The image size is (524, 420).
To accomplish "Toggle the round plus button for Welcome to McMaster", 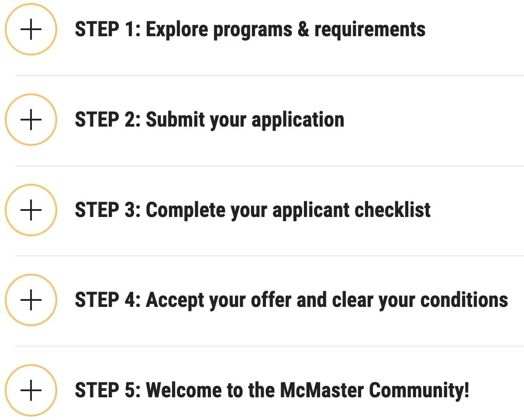I will (31, 390).
